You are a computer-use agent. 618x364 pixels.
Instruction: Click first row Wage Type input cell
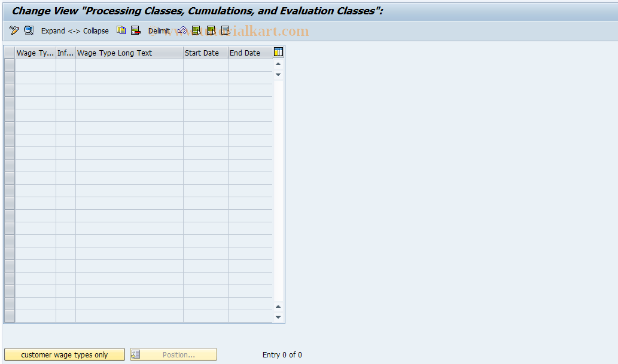tap(35, 65)
